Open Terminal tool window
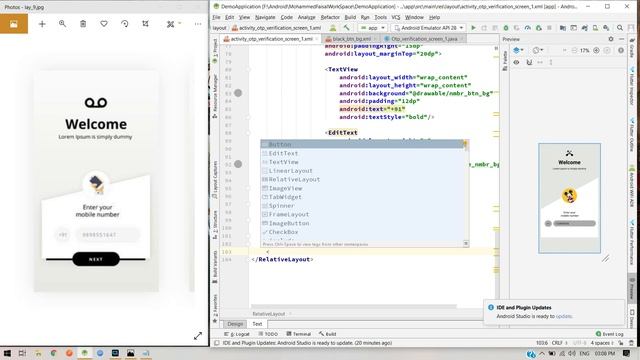 coord(299,334)
